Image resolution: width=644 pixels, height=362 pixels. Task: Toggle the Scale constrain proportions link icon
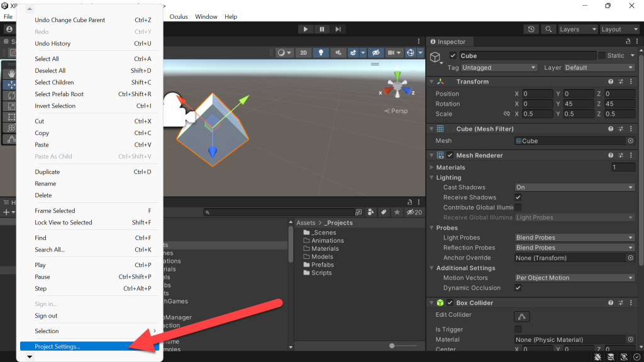click(507, 114)
